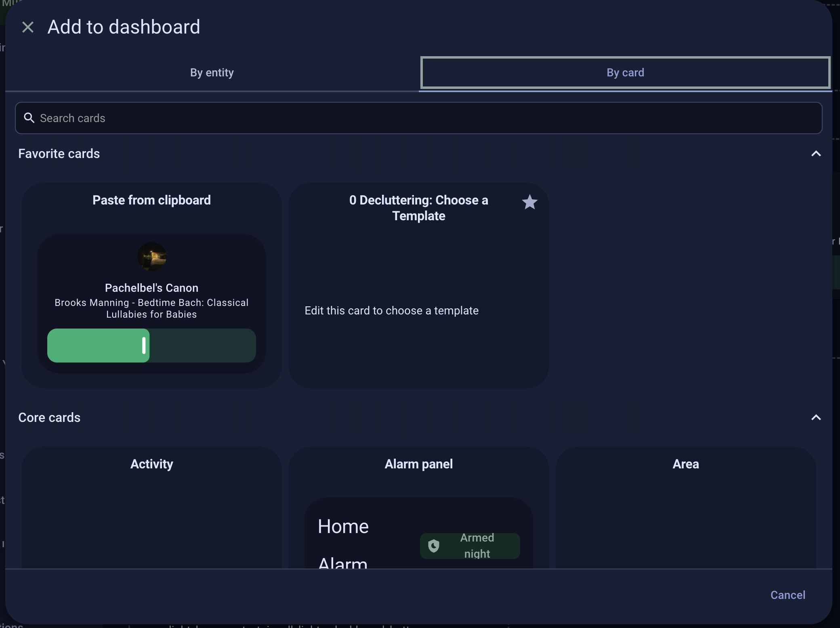The height and width of the screenshot is (628, 840).
Task: Select the Decluttering Choose a Template card
Action: (418, 285)
